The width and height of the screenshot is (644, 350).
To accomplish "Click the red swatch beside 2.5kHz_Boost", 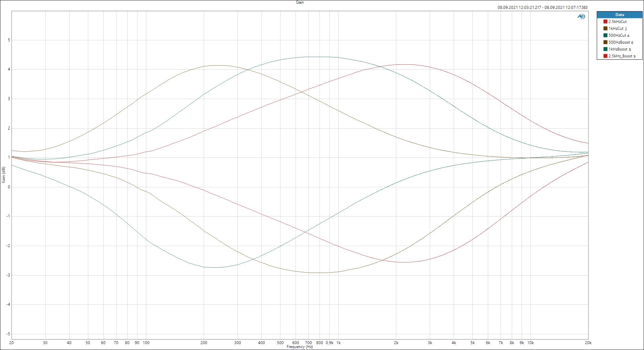I will [605, 56].
